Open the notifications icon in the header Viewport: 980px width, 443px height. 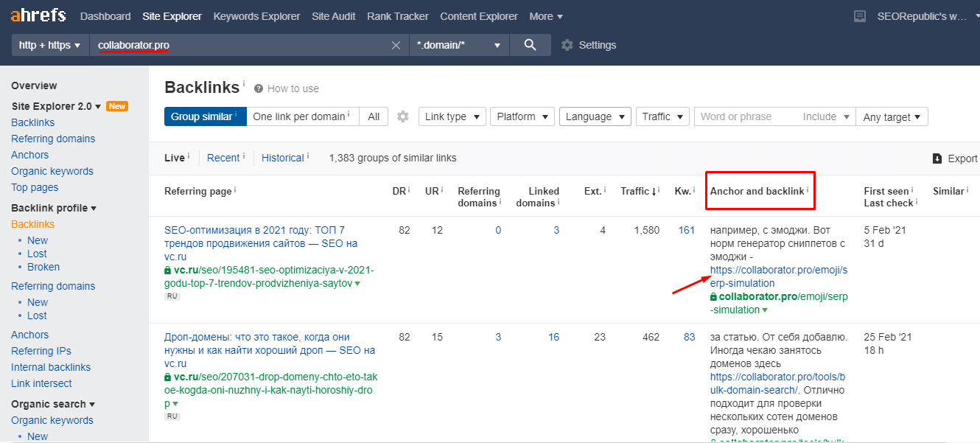tap(859, 16)
